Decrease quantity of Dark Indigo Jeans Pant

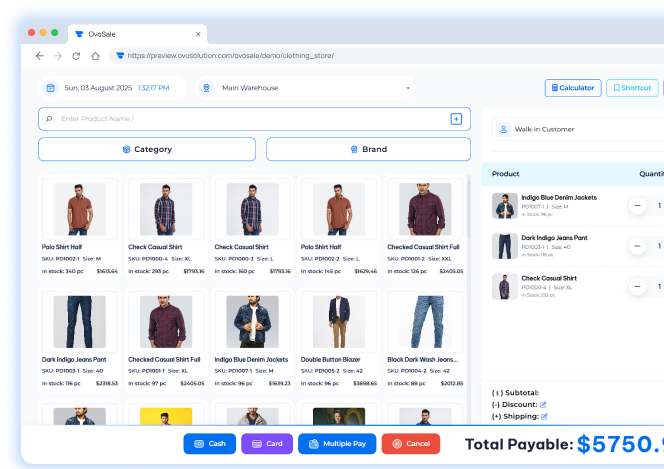tap(637, 246)
